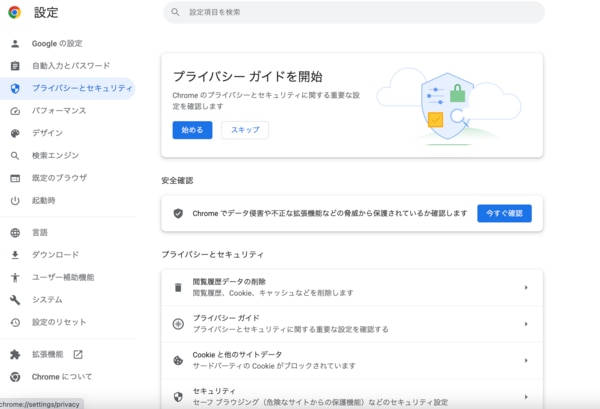Click the shield icon for プライバシーとセキュリティ sidebar item
600x409 pixels.
pos(15,88)
